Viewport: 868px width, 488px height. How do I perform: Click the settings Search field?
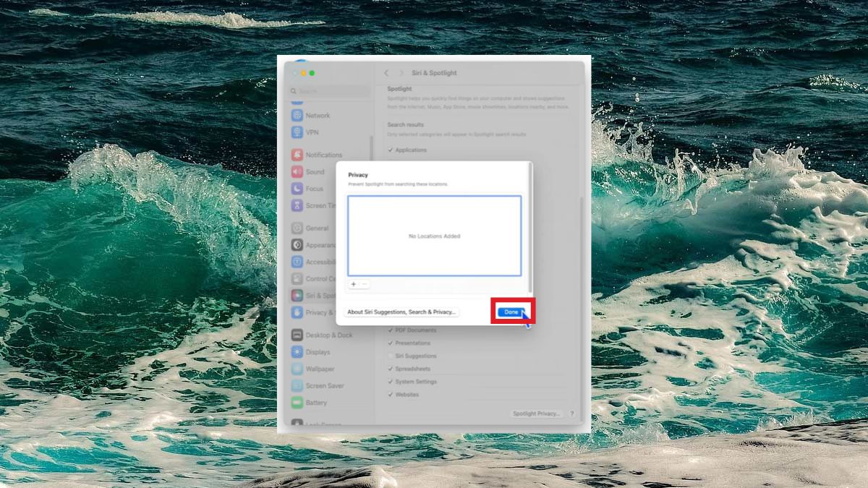329,91
